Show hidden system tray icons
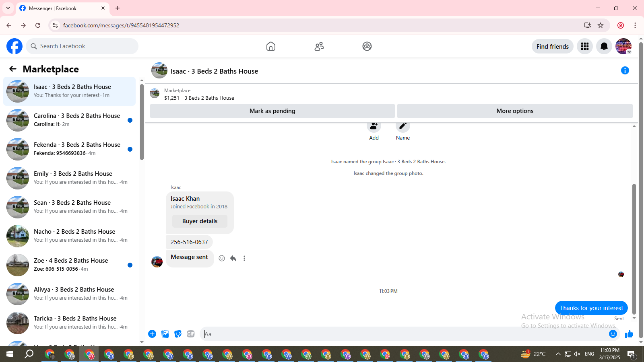 coord(558,354)
